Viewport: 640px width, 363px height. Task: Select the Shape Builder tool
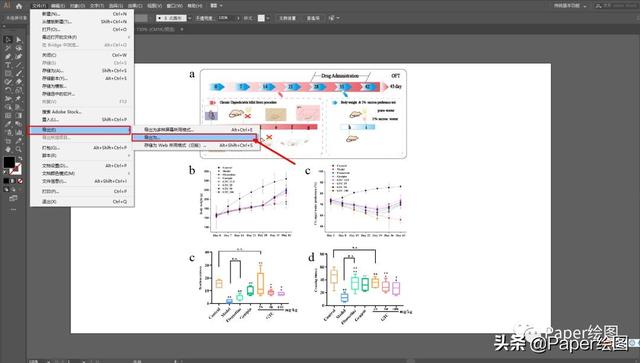tap(8, 107)
